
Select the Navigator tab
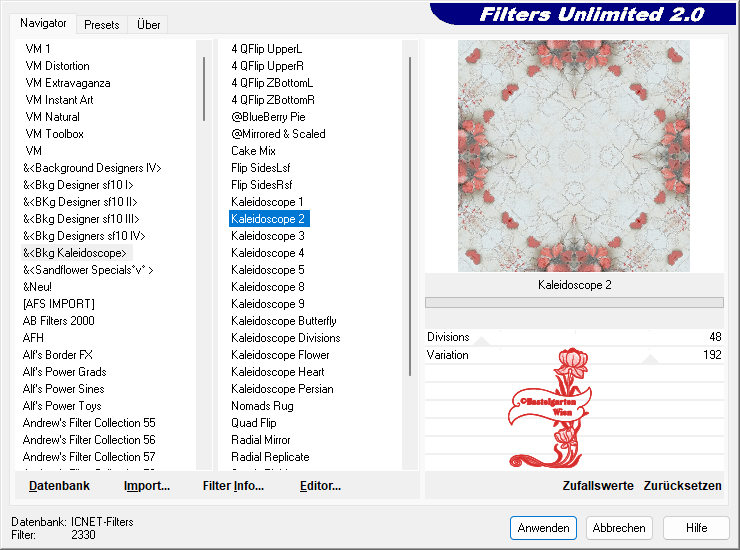pos(44,23)
